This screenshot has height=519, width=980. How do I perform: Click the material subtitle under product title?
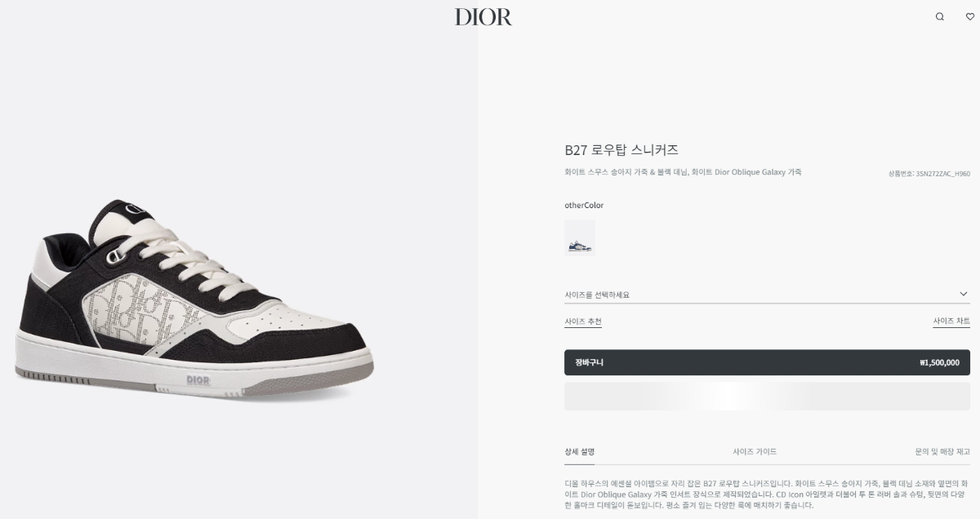[683, 173]
